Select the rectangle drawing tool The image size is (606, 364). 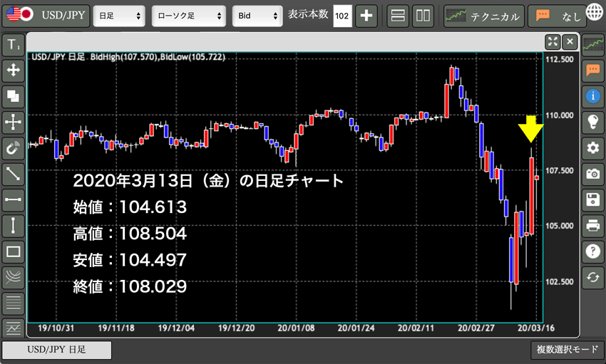(14, 251)
